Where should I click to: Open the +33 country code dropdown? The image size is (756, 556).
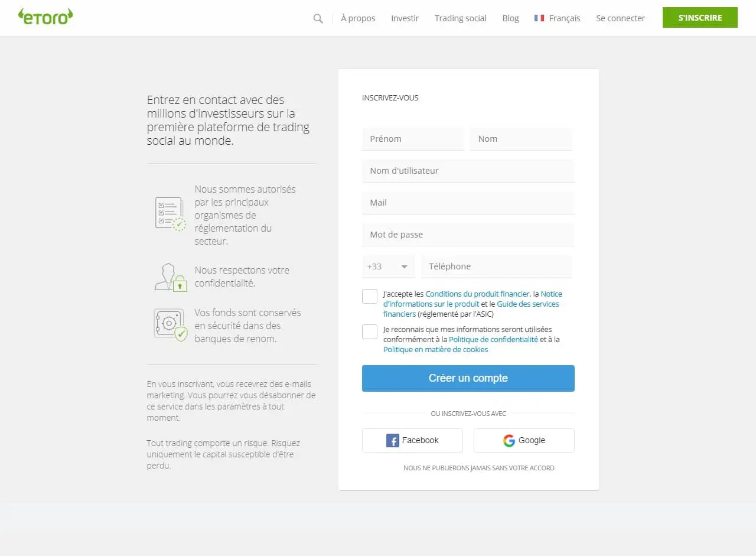pos(387,266)
